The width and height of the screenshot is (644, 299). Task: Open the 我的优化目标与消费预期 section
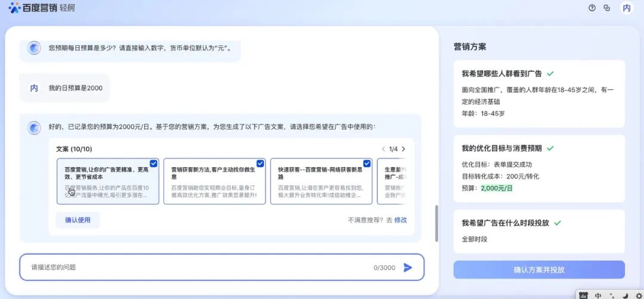(x=539, y=169)
